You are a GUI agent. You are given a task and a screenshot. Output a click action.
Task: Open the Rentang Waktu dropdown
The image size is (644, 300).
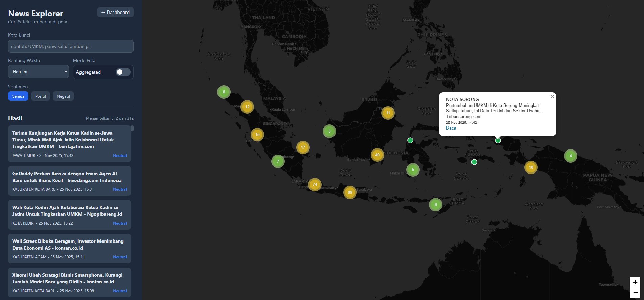pos(39,72)
